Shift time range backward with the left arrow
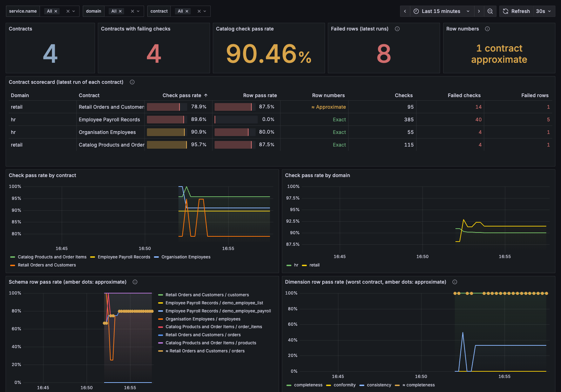This screenshot has width=561, height=392. coord(405,11)
